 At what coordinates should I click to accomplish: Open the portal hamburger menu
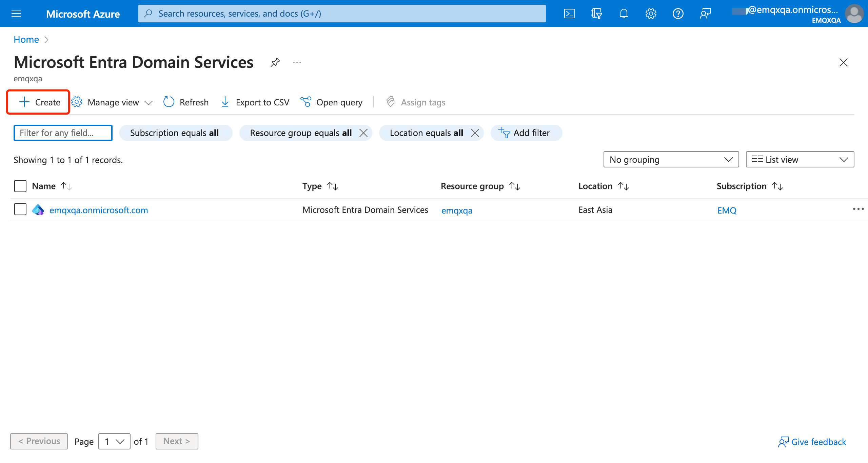pos(16,14)
